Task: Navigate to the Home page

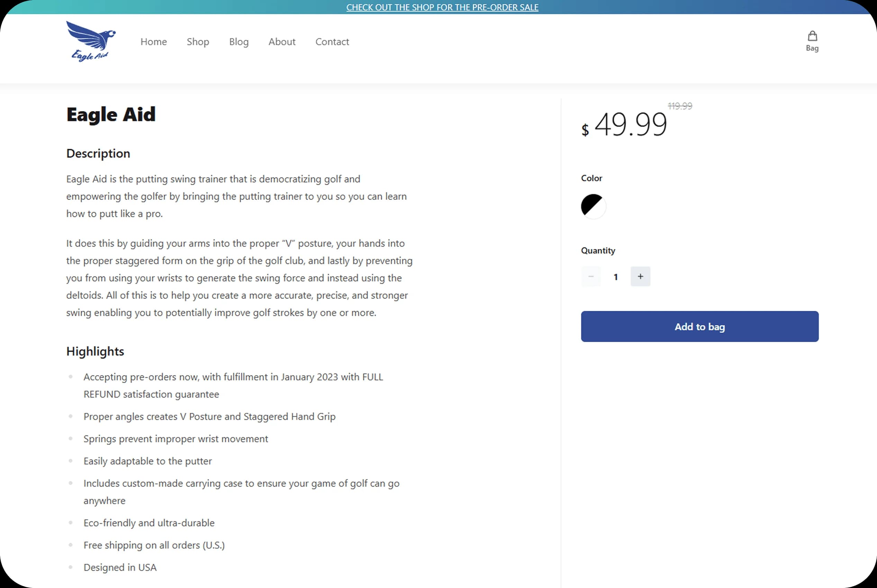Action: [x=153, y=42]
